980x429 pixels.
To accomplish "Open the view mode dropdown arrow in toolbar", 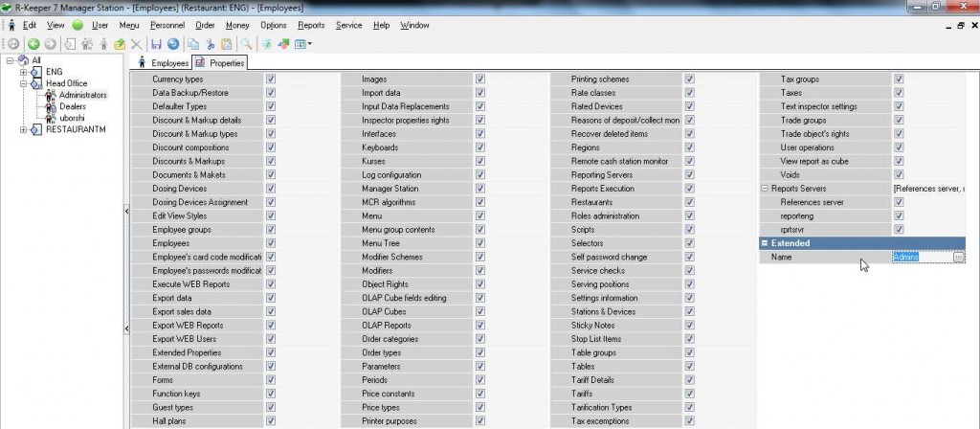I will click(x=309, y=44).
